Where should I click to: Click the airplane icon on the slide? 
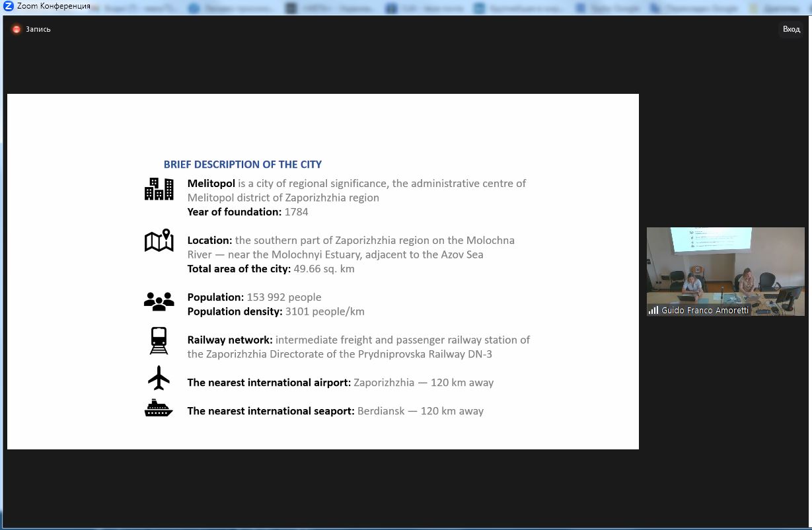[x=159, y=379]
